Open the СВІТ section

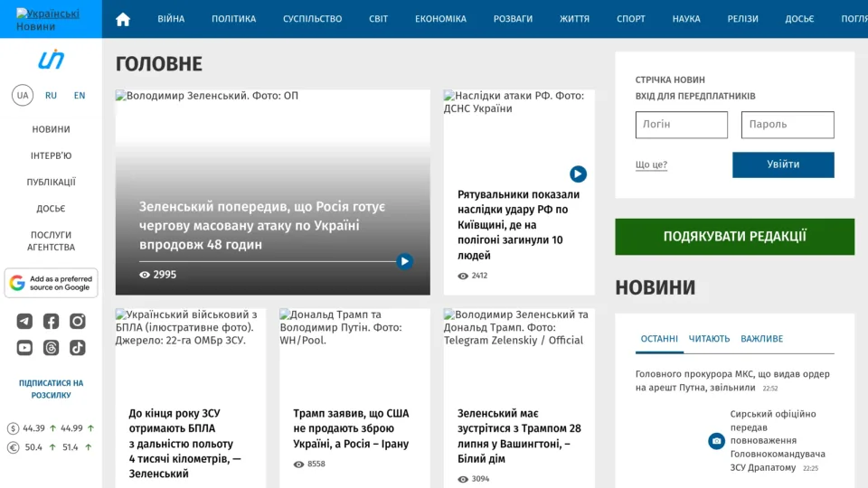click(x=379, y=19)
